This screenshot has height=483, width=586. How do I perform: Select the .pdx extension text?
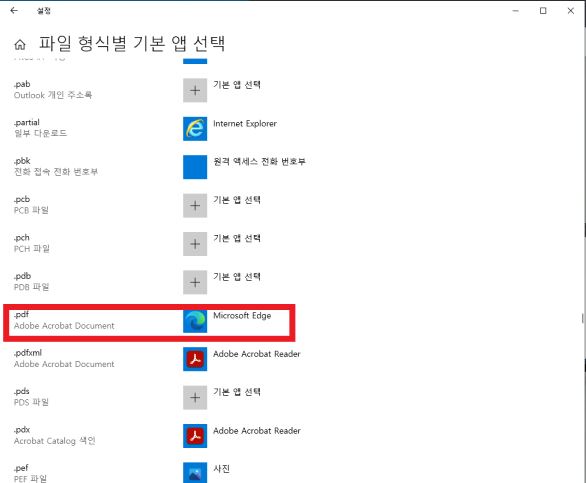(x=22, y=430)
